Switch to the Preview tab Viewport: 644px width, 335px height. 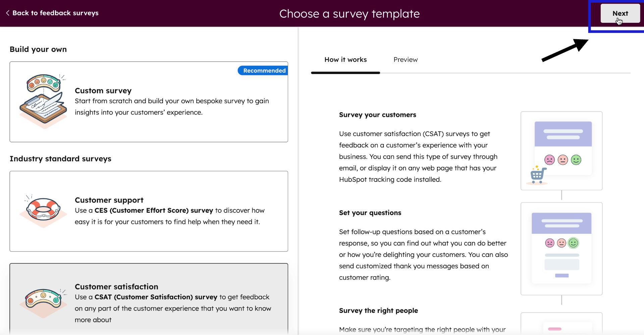pyautogui.click(x=406, y=60)
